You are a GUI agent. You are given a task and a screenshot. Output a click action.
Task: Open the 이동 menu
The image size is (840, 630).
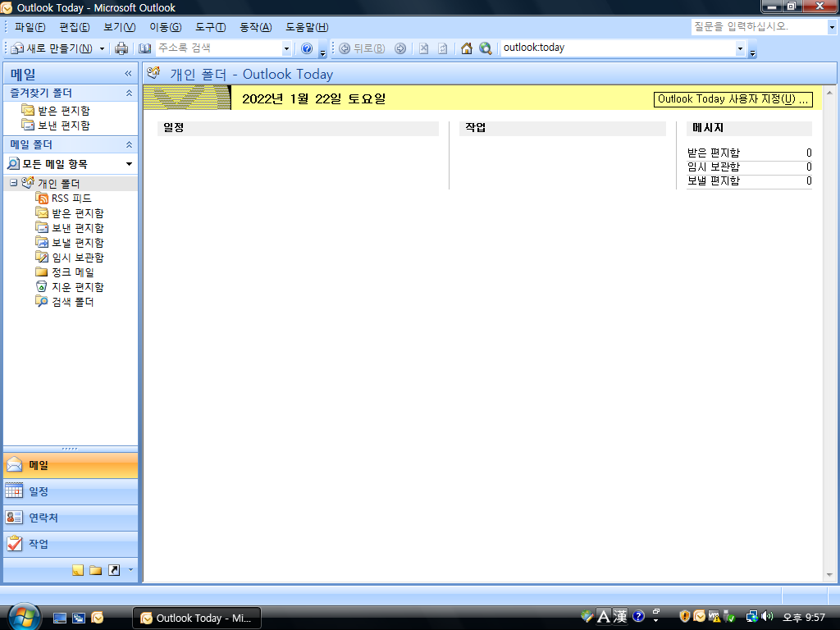coord(166,27)
